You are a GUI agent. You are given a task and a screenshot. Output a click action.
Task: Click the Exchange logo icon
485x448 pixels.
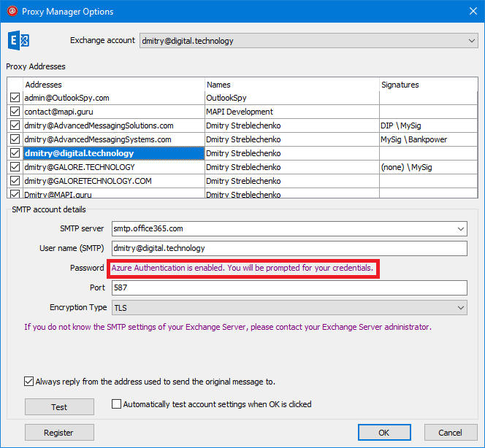(18, 40)
